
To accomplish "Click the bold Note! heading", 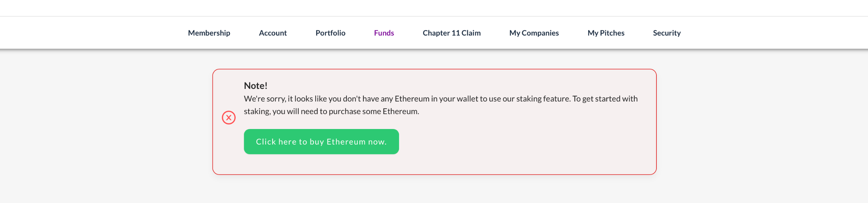I will click(255, 86).
